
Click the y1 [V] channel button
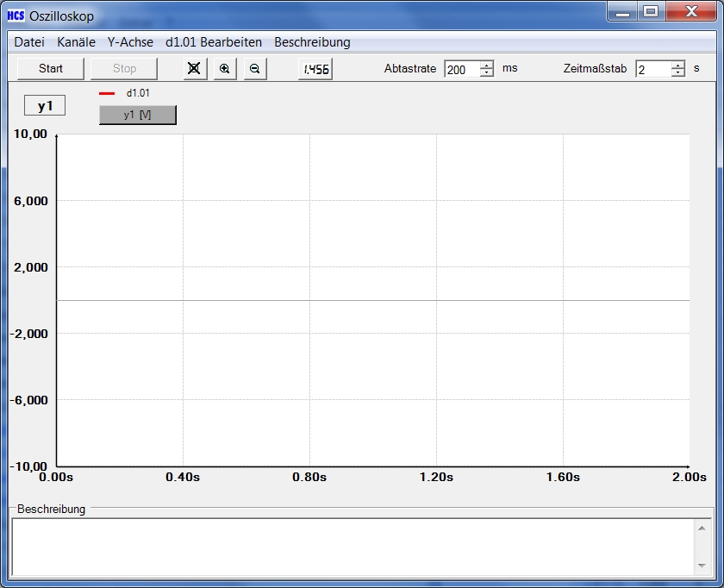(137, 115)
